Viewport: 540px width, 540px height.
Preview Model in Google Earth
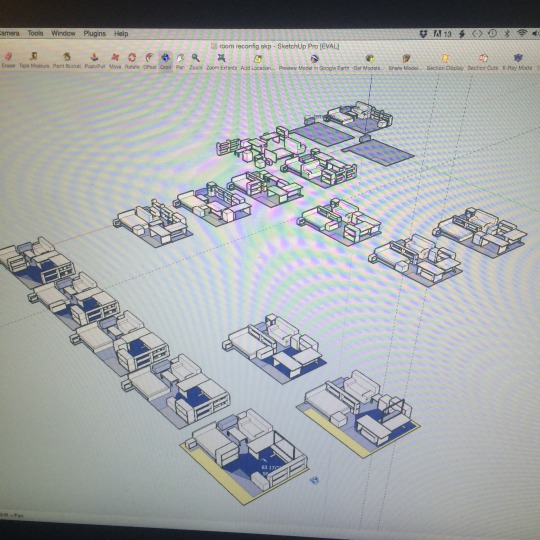coord(314,63)
